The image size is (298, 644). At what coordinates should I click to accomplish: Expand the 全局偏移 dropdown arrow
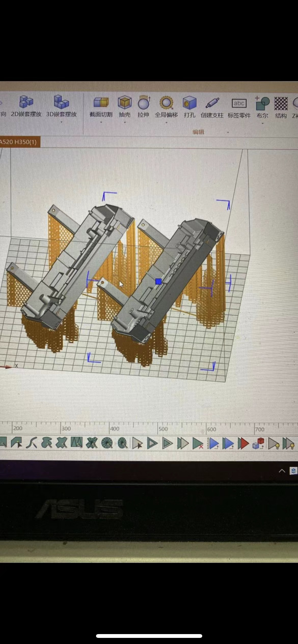(x=166, y=123)
